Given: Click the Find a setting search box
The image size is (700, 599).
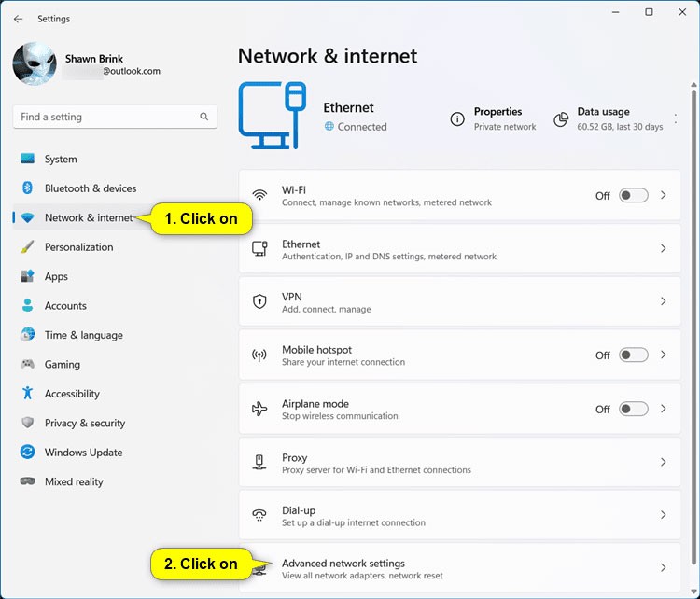Looking at the screenshot, I should tap(107, 118).
